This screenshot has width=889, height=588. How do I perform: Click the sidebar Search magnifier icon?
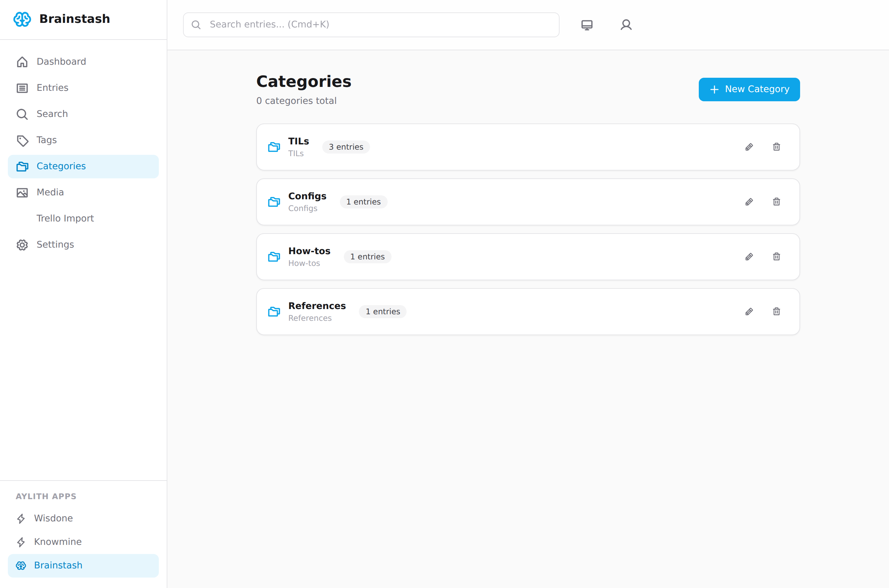pos(22,114)
